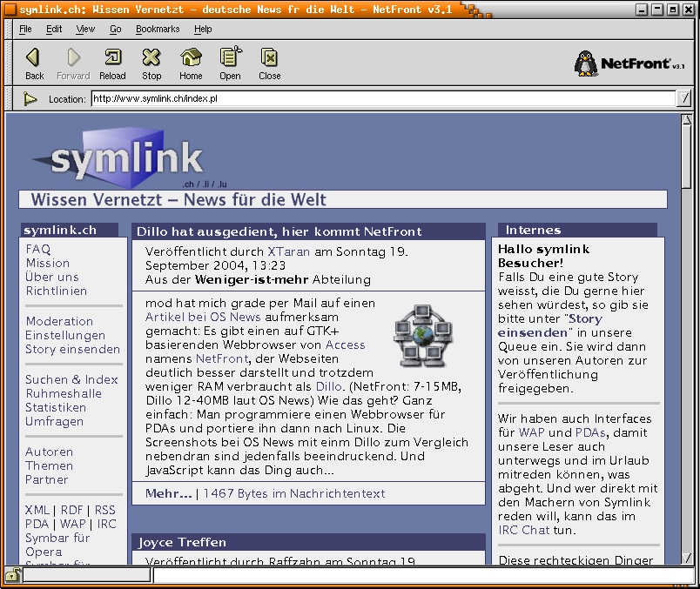Open the IRC Chat link

(523, 530)
